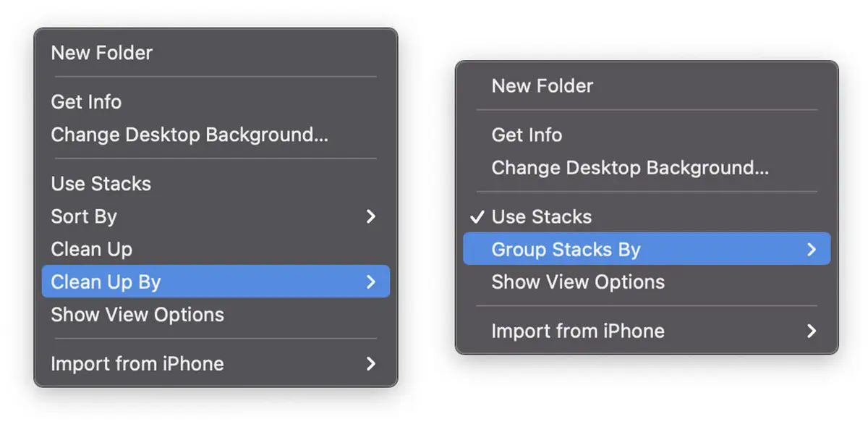Choose Change Desktop Background above Sort By
This screenshot has width=868, height=427.
coord(190,135)
